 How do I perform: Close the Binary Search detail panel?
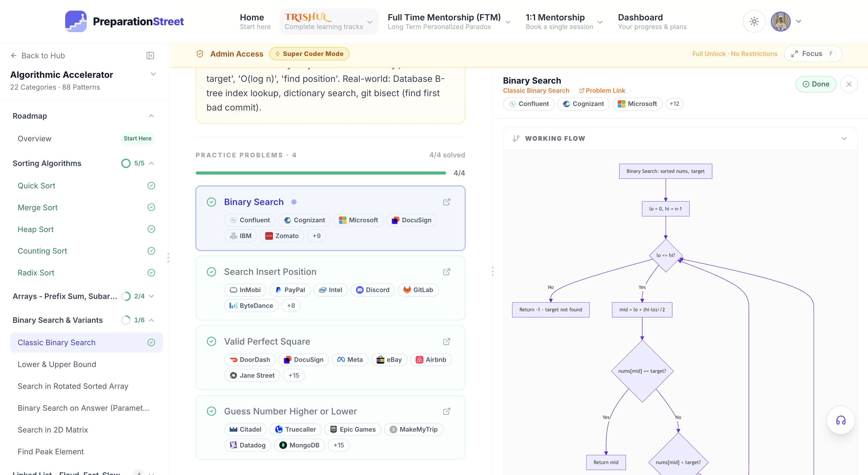(x=849, y=84)
